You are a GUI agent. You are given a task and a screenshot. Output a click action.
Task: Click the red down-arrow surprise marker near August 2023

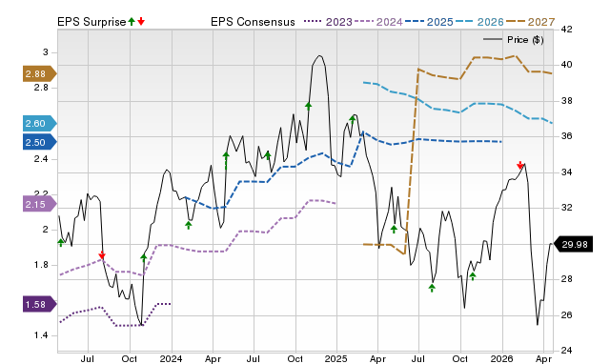[x=102, y=255]
